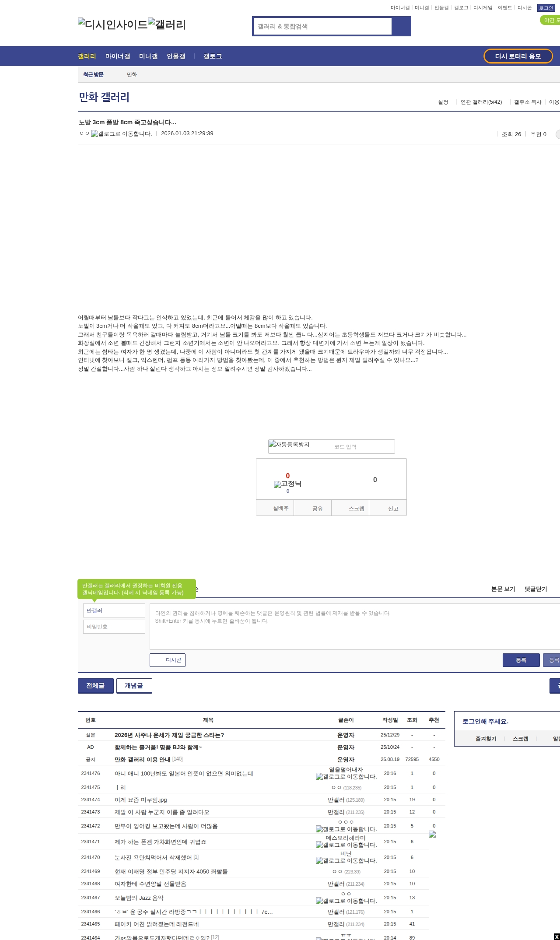Click the 디시인사이드 logo image

113,25
